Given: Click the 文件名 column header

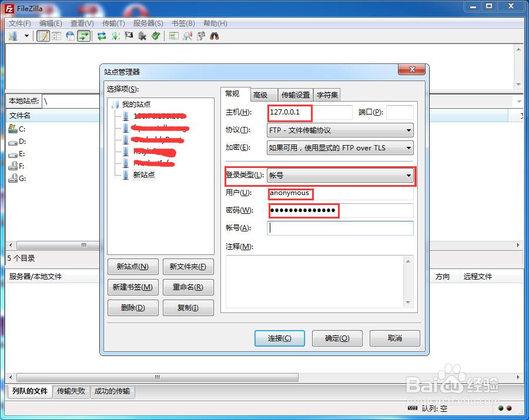Looking at the screenshot, I should pos(53,116).
